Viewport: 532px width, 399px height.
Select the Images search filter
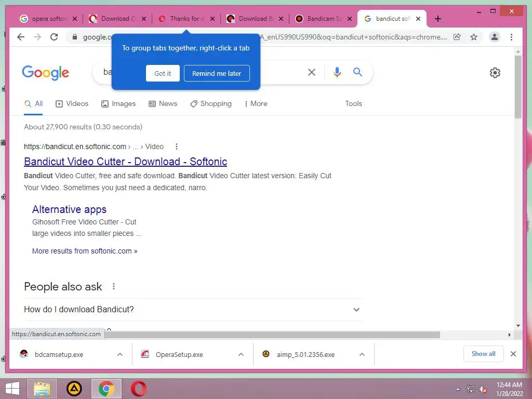click(118, 103)
